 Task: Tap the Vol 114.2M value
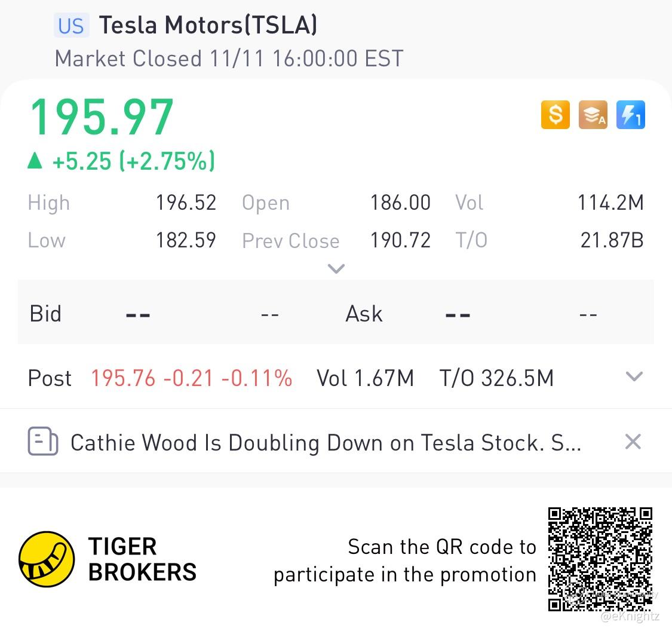(610, 203)
